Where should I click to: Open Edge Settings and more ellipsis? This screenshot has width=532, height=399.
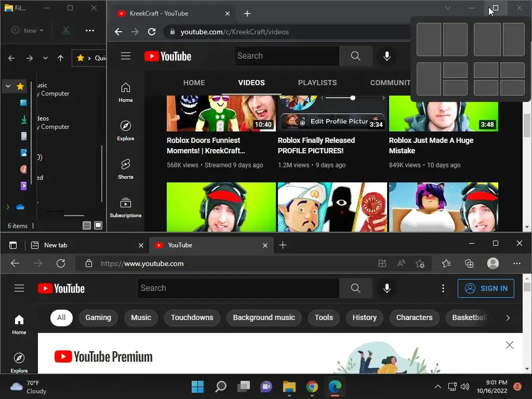coord(517,263)
